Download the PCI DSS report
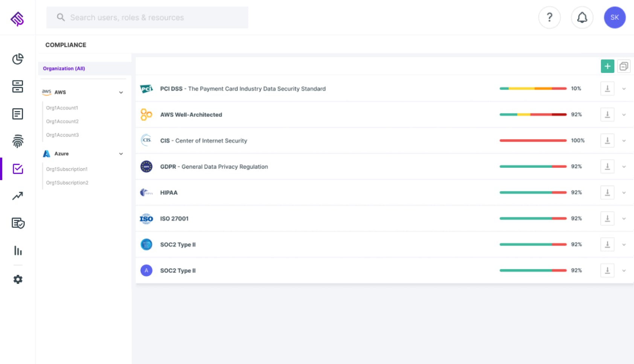This screenshot has width=634, height=364. (x=607, y=89)
